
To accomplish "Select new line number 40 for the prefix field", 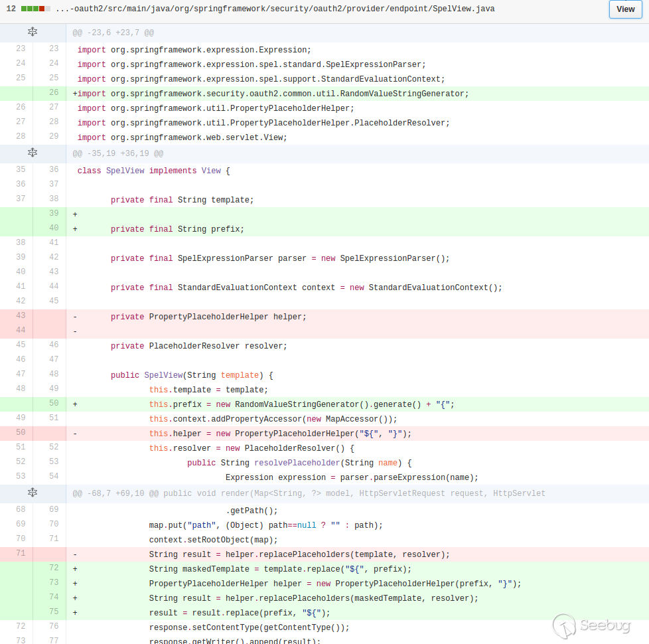I will [x=53, y=228].
